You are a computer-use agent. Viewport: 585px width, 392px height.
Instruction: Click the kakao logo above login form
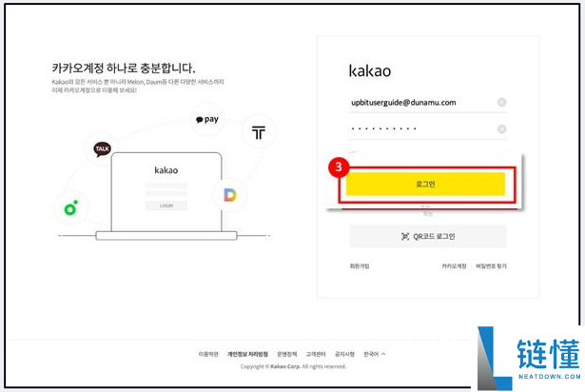click(370, 70)
